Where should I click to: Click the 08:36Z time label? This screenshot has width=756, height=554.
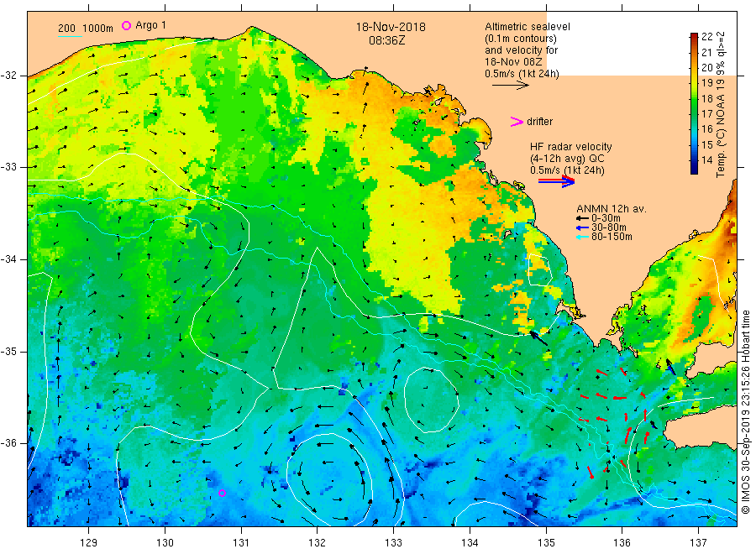pyautogui.click(x=386, y=40)
